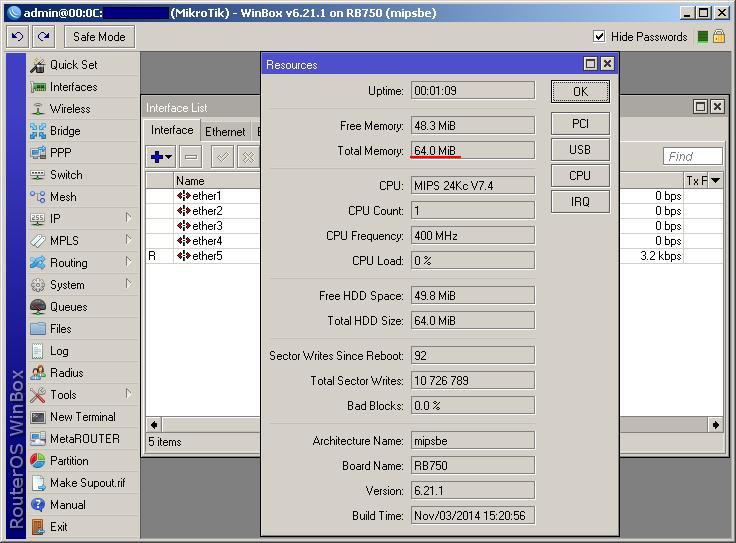The height and width of the screenshot is (543, 736).
Task: Select the ether5 row
Action: click(x=203, y=256)
